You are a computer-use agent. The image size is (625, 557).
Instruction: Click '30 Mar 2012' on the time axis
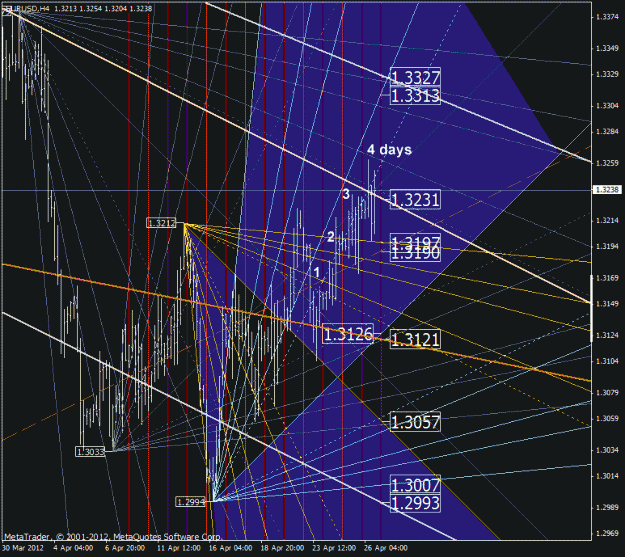point(23,548)
